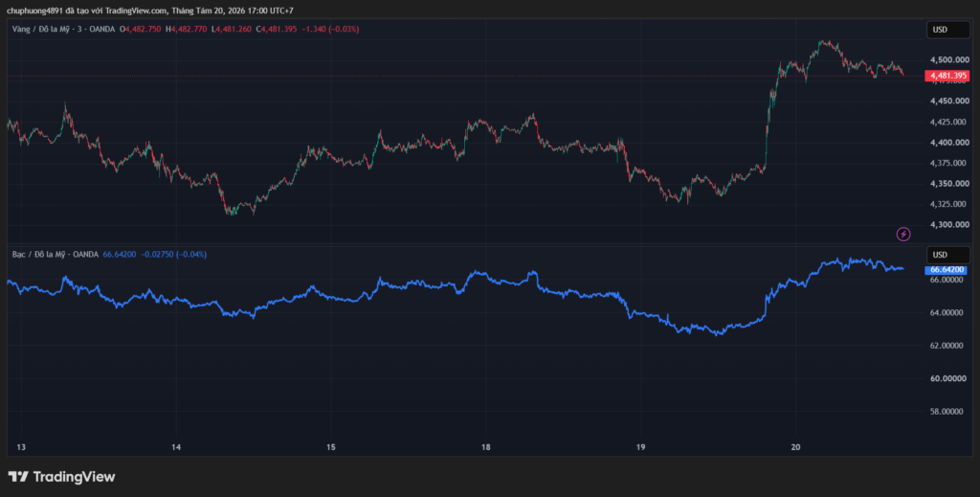Click the red 4,481.395 current price label

click(947, 76)
